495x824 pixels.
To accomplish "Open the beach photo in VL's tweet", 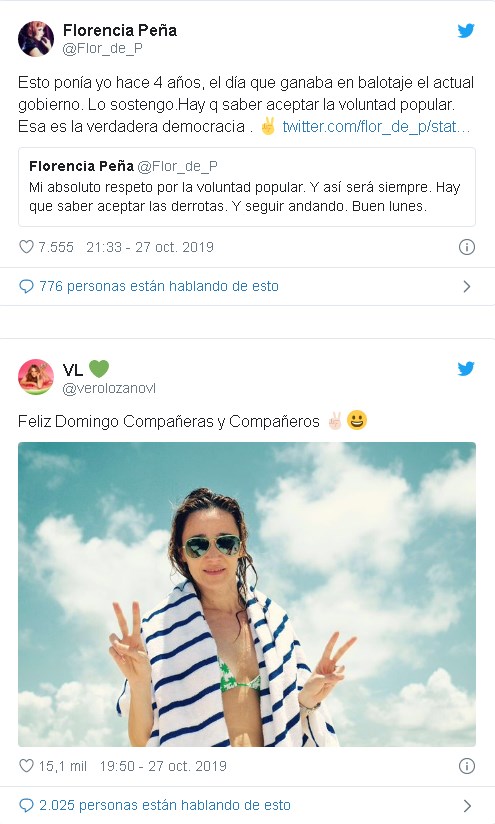I will click(247, 594).
